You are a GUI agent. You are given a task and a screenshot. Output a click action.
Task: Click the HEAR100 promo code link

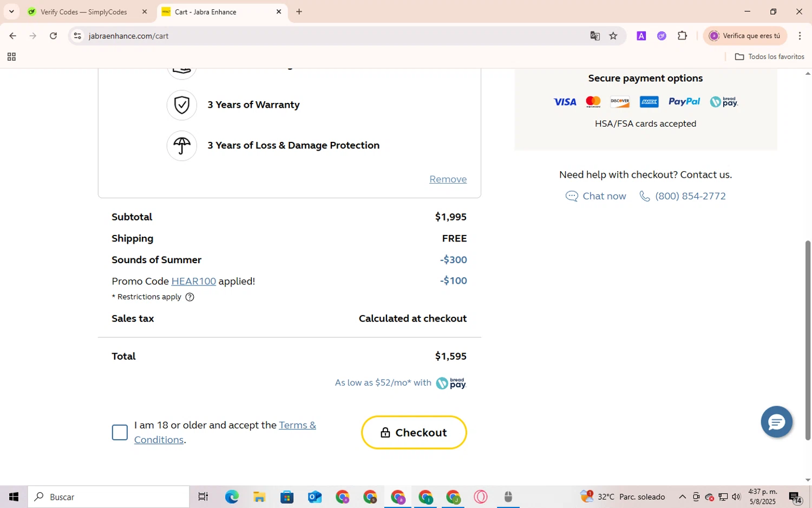pos(193,281)
